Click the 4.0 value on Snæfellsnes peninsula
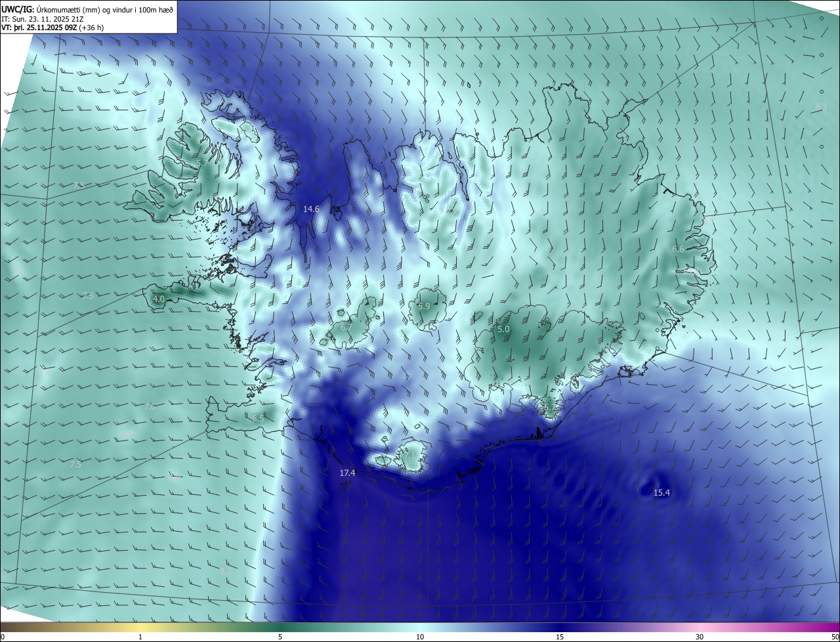The image size is (840, 642). pyautogui.click(x=159, y=299)
